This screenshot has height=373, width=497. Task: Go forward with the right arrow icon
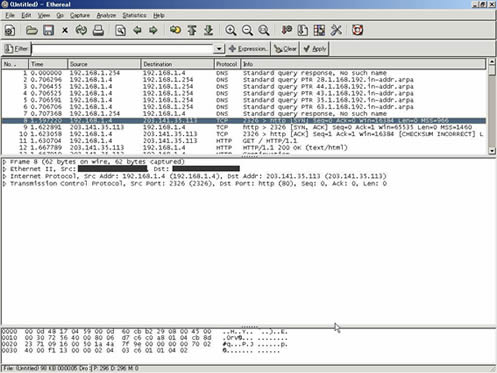pos(153,31)
